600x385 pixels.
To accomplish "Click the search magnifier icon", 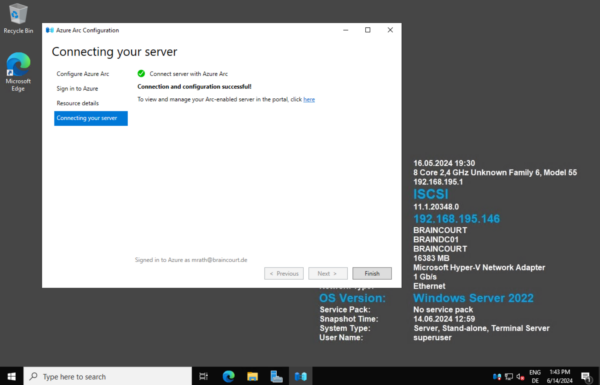I will coord(34,377).
